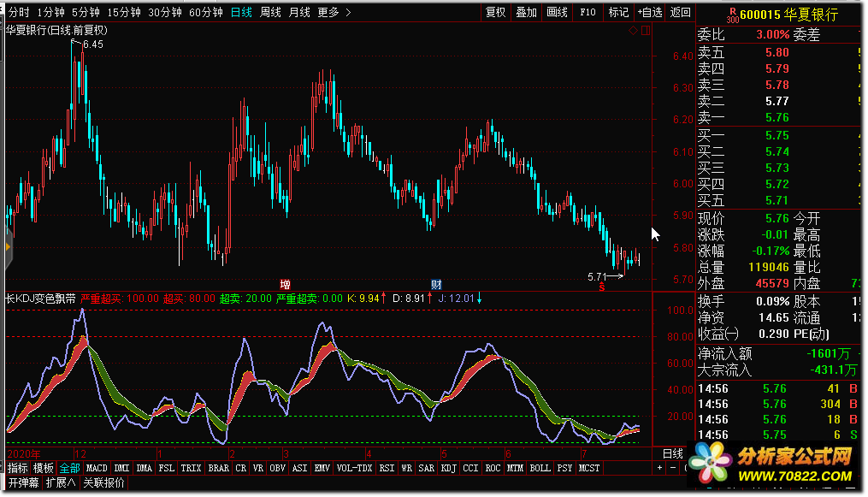The image size is (868, 497).
Task: Click the 叠加 overlay button
Action: (x=526, y=12)
